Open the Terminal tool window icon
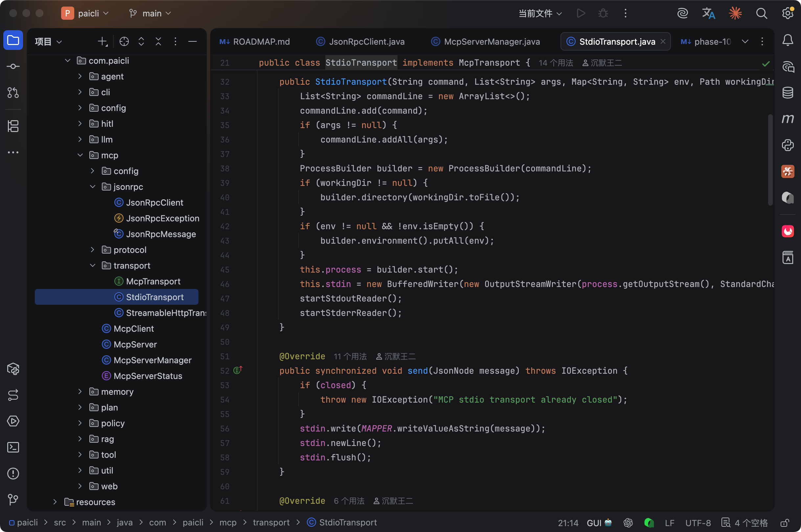 click(13, 447)
